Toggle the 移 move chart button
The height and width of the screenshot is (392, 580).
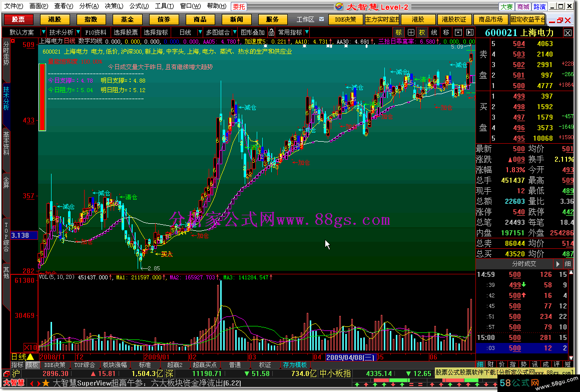(x=446, y=33)
